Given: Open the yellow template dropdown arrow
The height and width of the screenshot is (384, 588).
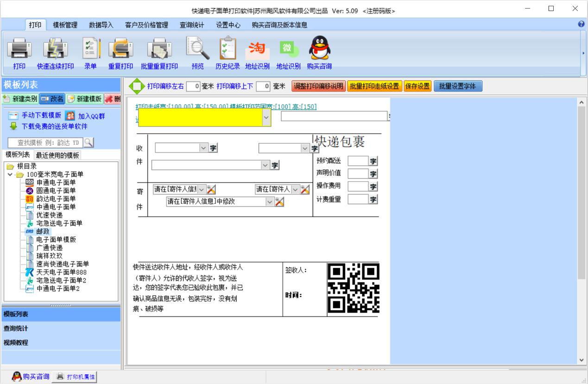Looking at the screenshot, I should tap(266, 118).
